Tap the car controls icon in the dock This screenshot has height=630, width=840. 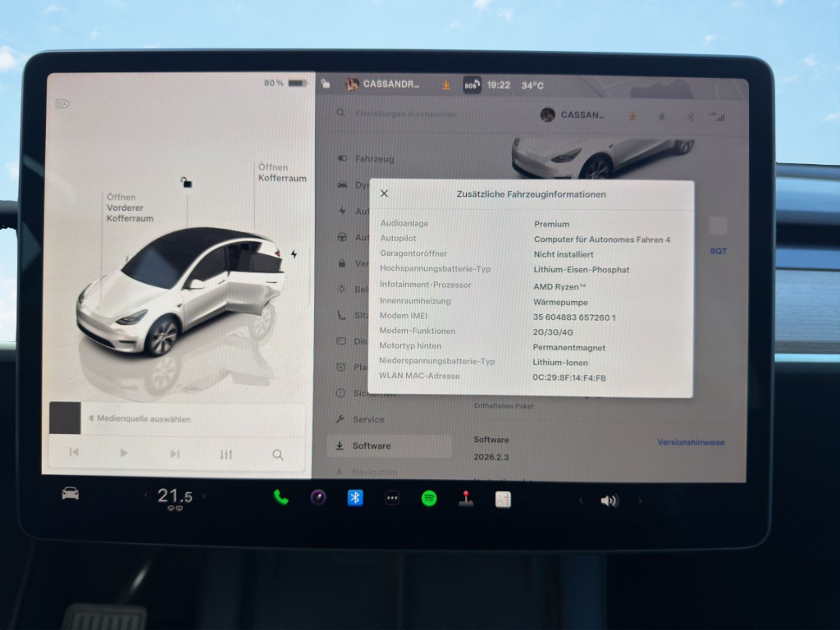71,493
